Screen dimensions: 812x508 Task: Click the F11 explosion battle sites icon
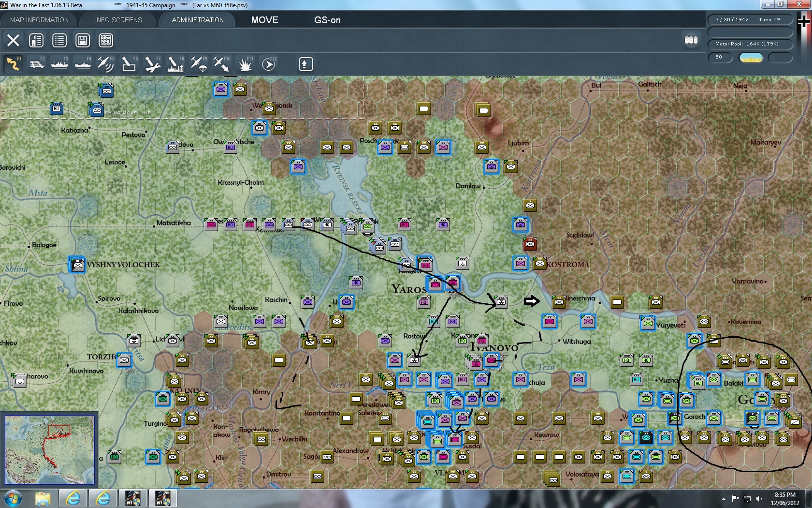245,64
